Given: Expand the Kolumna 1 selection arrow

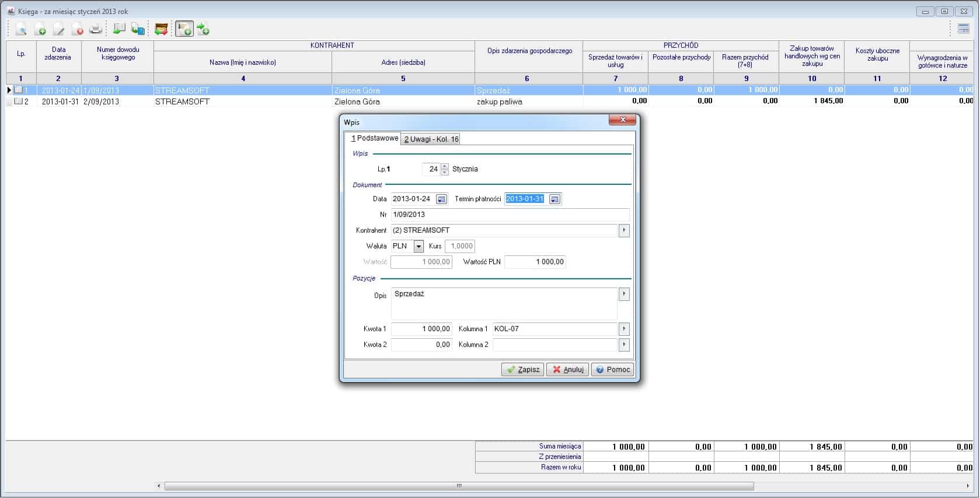Looking at the screenshot, I should point(624,329).
